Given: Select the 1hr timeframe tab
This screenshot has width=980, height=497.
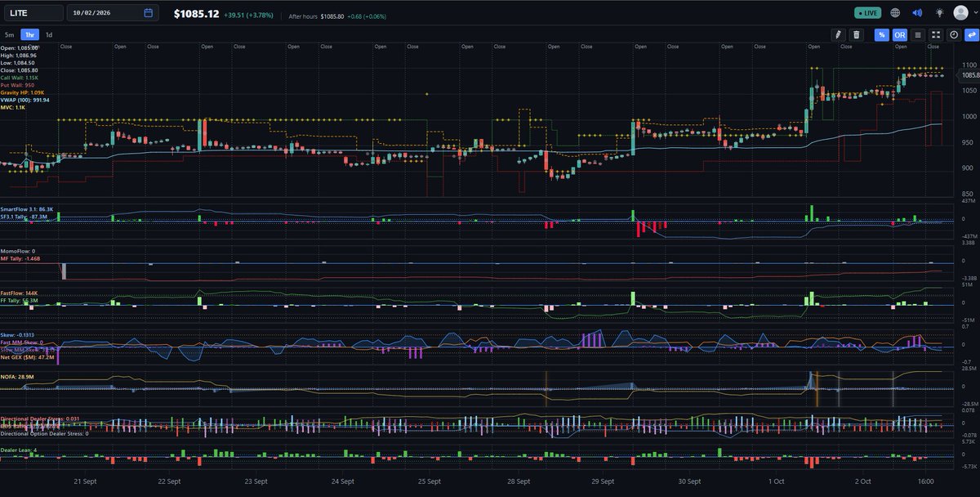Looking at the screenshot, I should [30, 35].
